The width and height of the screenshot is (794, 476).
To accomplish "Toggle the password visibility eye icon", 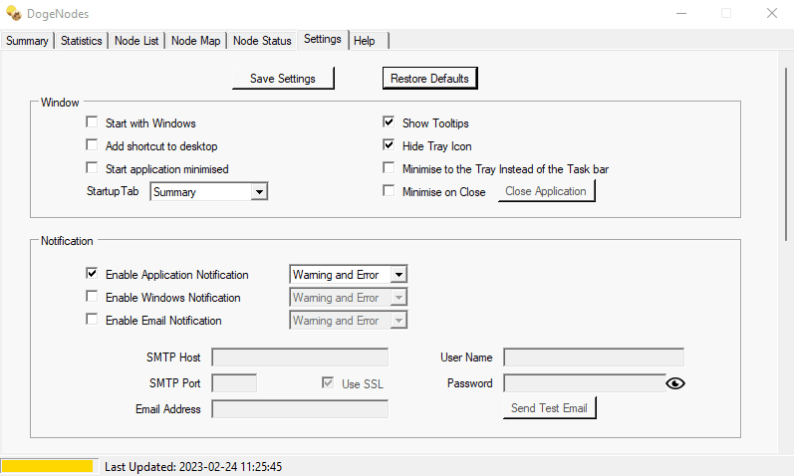I will point(675,383).
